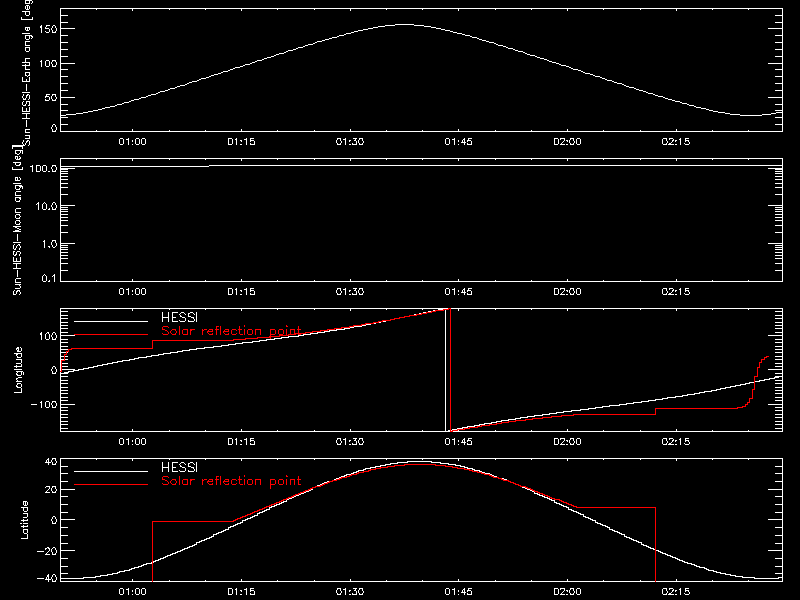This screenshot has height=600, width=800.
Task: Click the 40 tick on Latitude plot
Action: (x=51, y=462)
